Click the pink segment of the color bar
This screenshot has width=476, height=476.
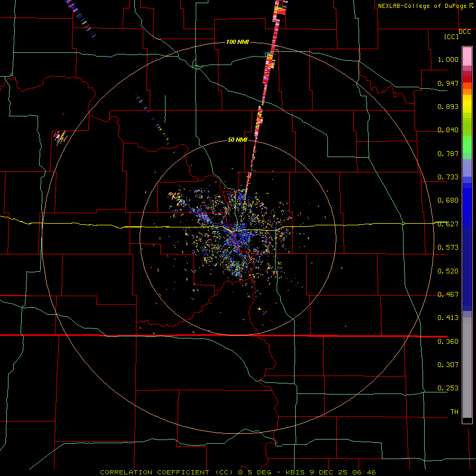coord(467,57)
